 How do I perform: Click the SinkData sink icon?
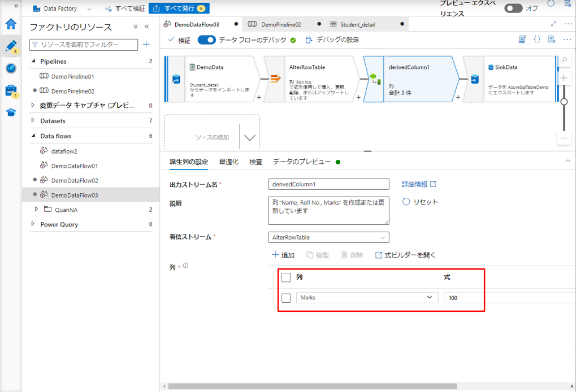tap(475, 79)
